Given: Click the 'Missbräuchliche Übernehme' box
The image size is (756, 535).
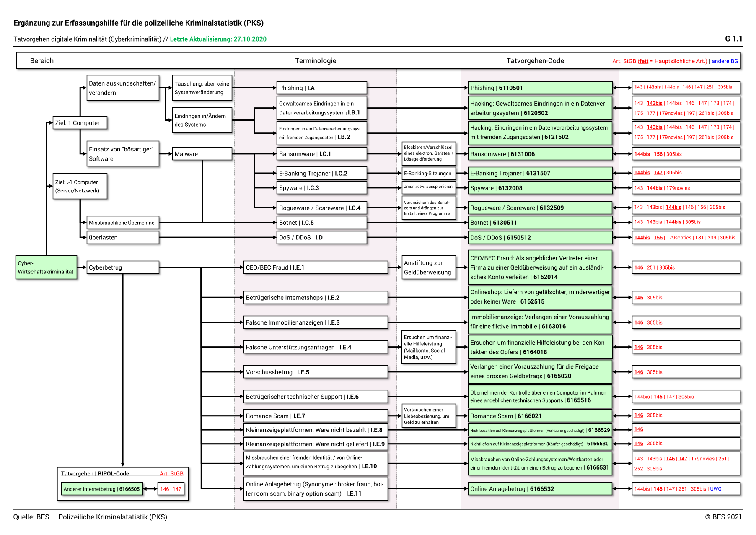Looking at the screenshot, I should click(x=123, y=223).
